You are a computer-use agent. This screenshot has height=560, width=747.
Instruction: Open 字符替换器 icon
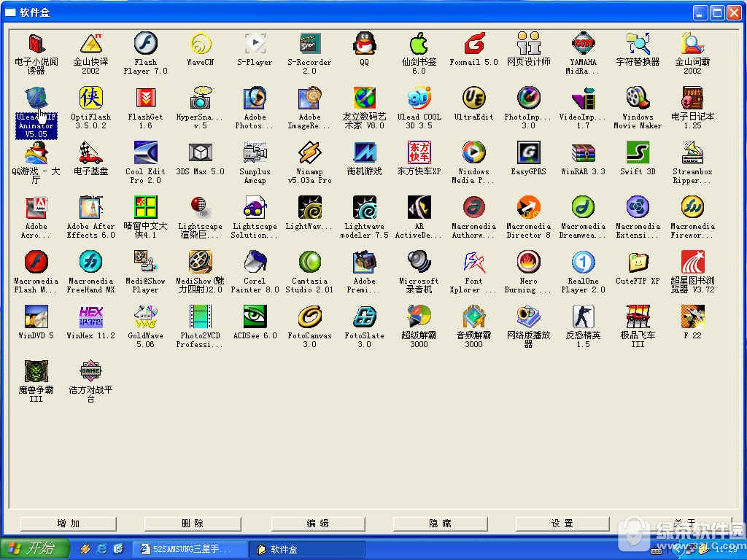pos(638,43)
